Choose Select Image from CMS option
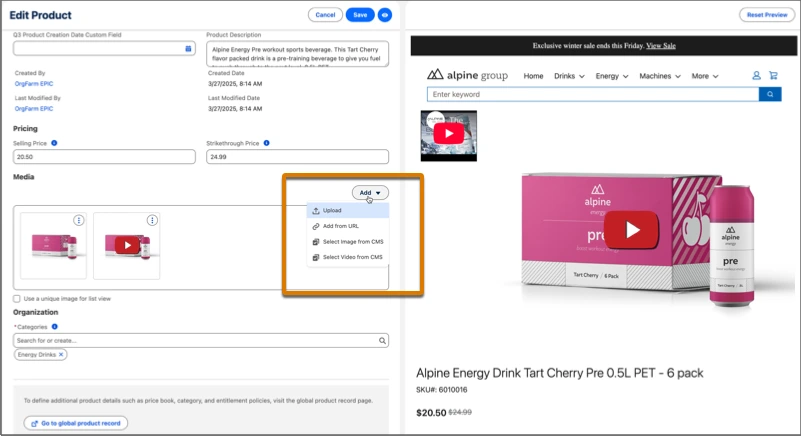Screen dimensions: 801x436 (348, 242)
